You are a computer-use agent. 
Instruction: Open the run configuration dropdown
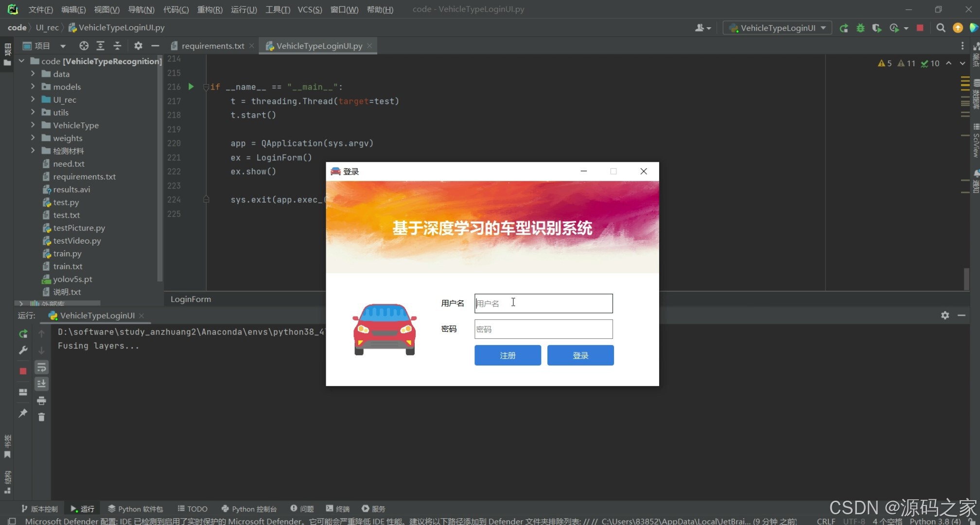777,28
